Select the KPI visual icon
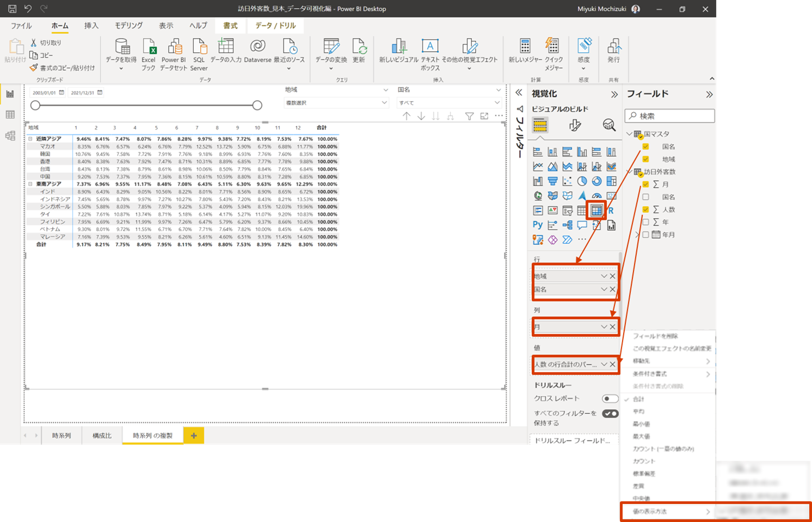Screen dimensions: 812x522 coord(552,211)
